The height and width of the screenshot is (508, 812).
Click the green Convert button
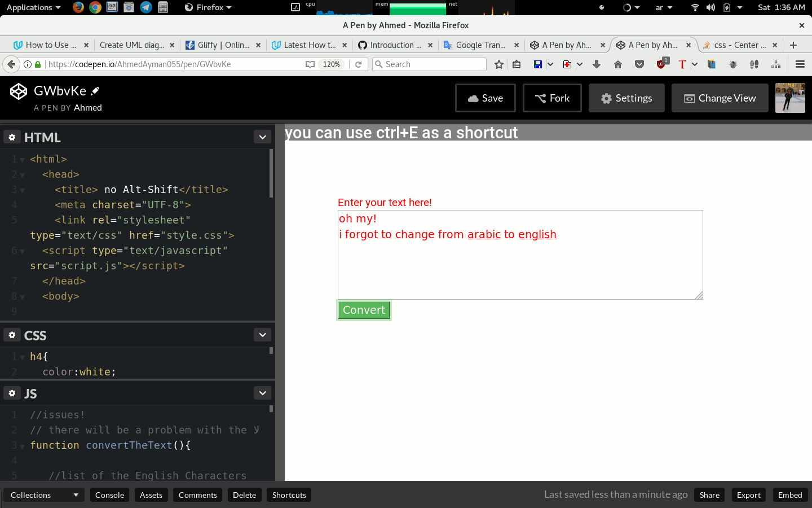(x=364, y=310)
